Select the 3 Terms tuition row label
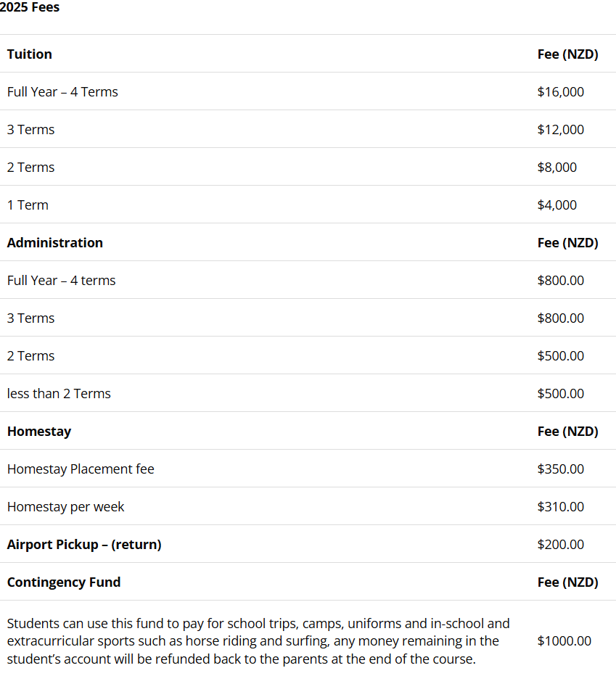The width and height of the screenshot is (616, 676). point(30,130)
